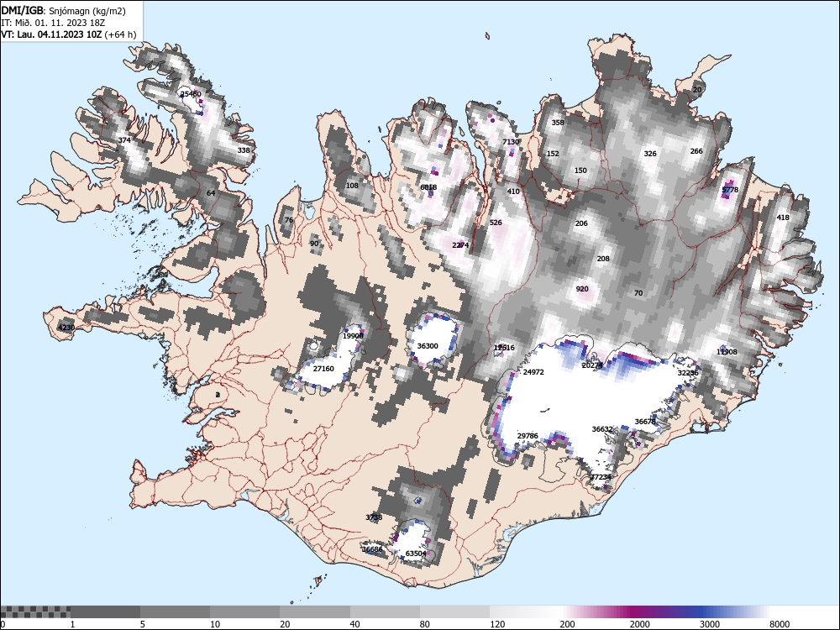Click the map value 418 in the east

point(783,218)
